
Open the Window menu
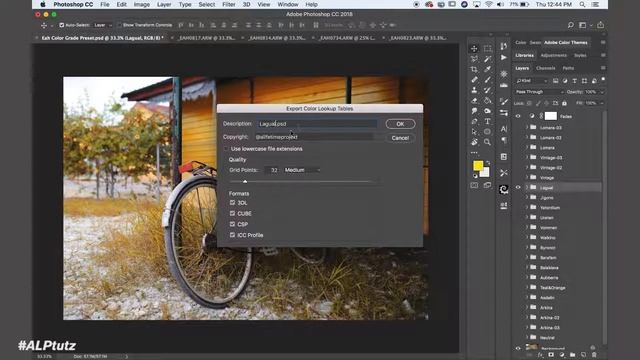[x=288, y=4]
